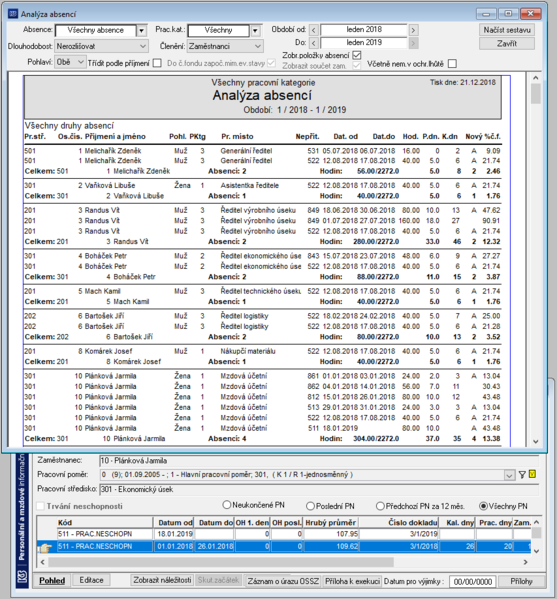
Task: Uncheck Zobr.položky absencí checkbox
Action: click(x=357, y=55)
